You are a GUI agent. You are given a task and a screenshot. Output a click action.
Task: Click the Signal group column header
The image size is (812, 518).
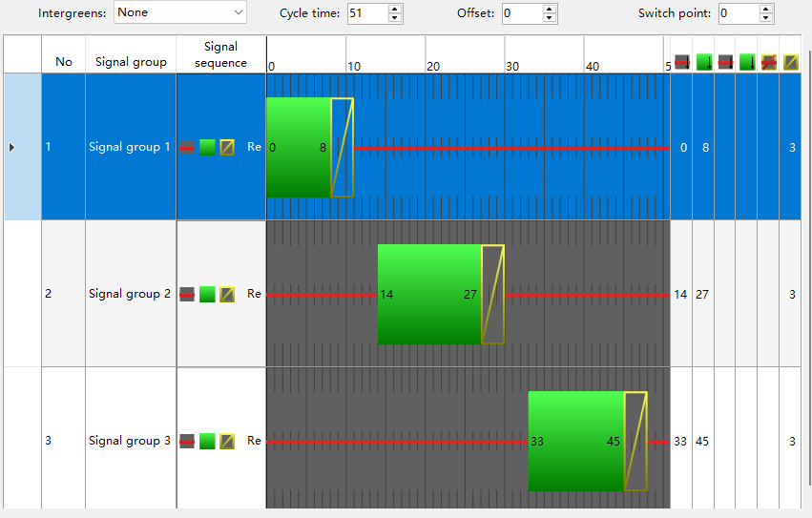131,62
